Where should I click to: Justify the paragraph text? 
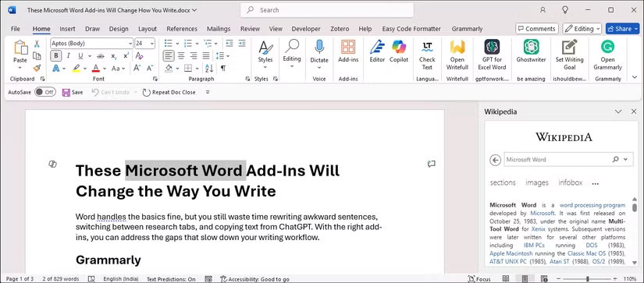click(x=206, y=56)
